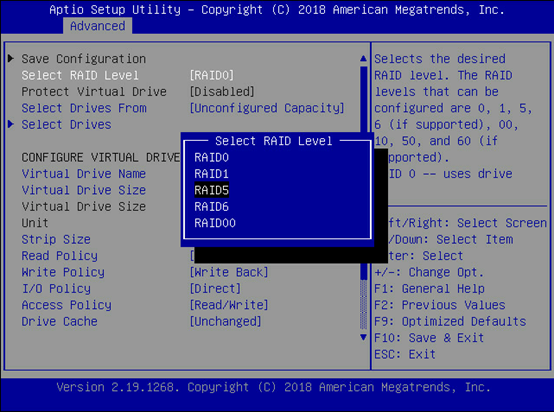Click the F1: General Help hint
This screenshot has height=412, width=554.
click(429, 289)
